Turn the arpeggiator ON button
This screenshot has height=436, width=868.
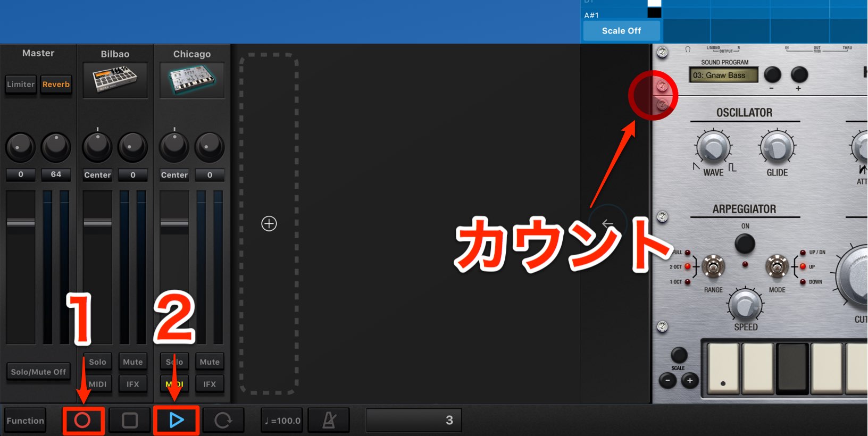click(745, 244)
